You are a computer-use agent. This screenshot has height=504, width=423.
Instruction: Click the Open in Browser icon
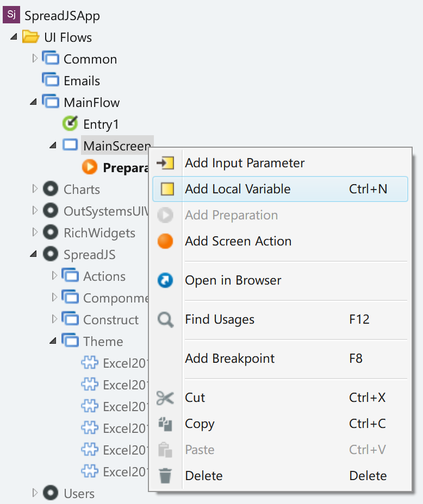[165, 280]
